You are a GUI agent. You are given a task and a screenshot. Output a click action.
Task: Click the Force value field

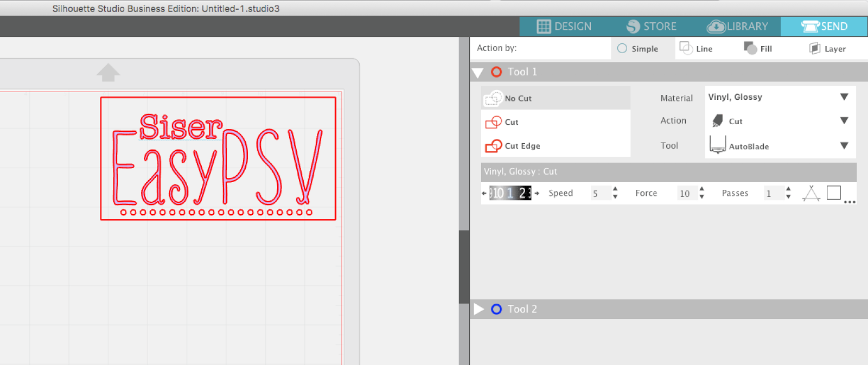pos(687,193)
